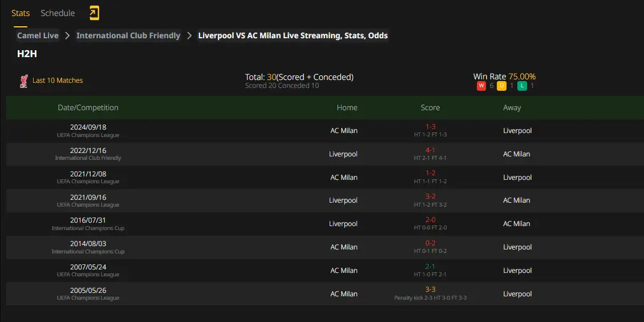
Task: Select the 2016/07/31 match date
Action: [88, 220]
